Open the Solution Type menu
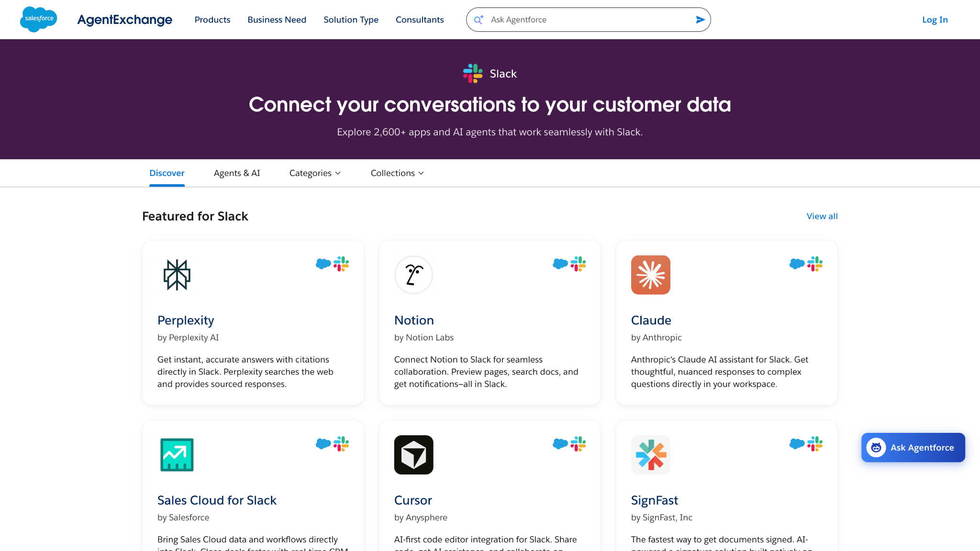The height and width of the screenshot is (551, 980). click(x=351, y=20)
